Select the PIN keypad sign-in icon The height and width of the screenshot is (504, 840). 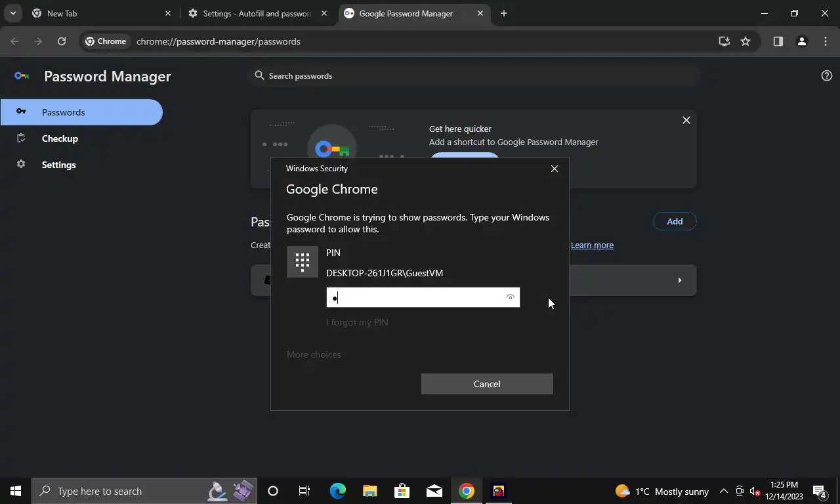pyautogui.click(x=303, y=262)
